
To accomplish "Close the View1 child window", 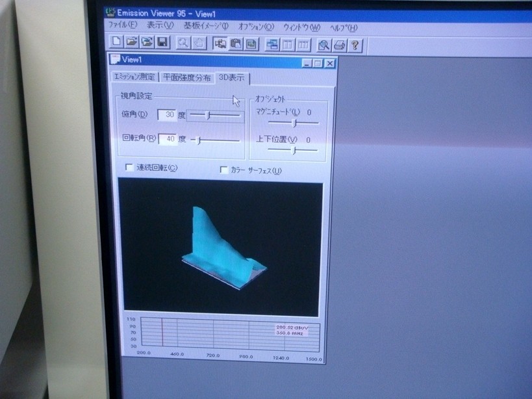I will (330, 64).
